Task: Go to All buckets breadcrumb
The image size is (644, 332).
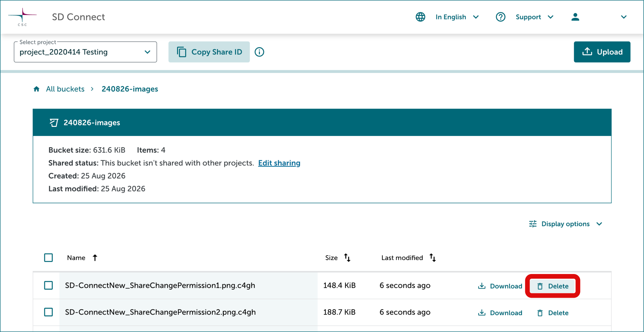Action: (x=65, y=89)
